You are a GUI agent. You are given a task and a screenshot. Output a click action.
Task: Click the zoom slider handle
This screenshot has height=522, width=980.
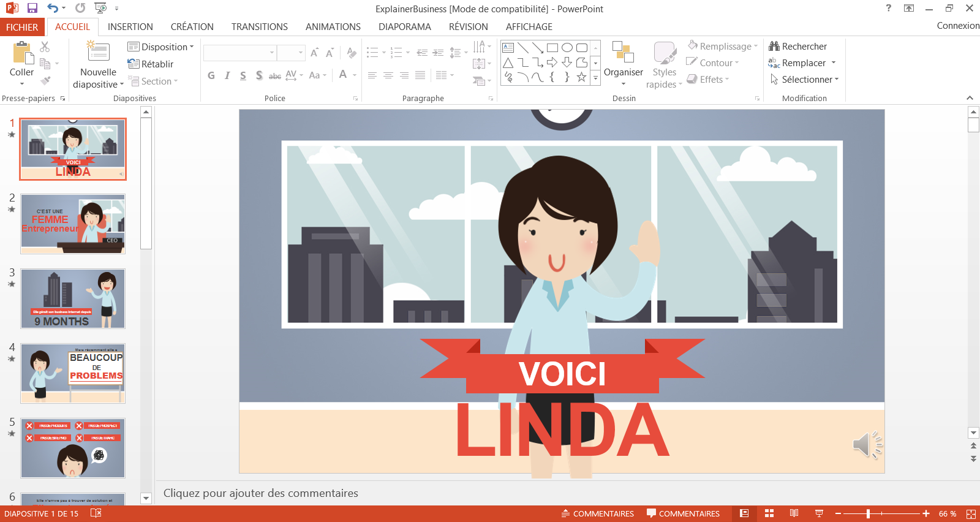(868, 514)
